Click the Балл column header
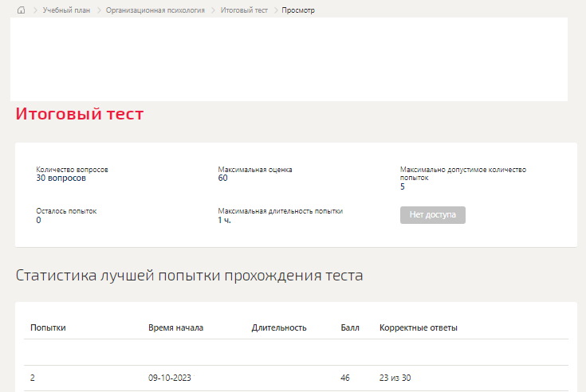Screen dimensions: 586x392 [x=350, y=327]
